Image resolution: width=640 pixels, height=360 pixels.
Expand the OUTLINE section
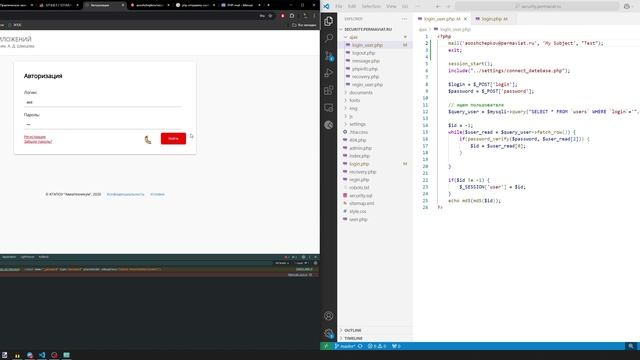coord(353,330)
